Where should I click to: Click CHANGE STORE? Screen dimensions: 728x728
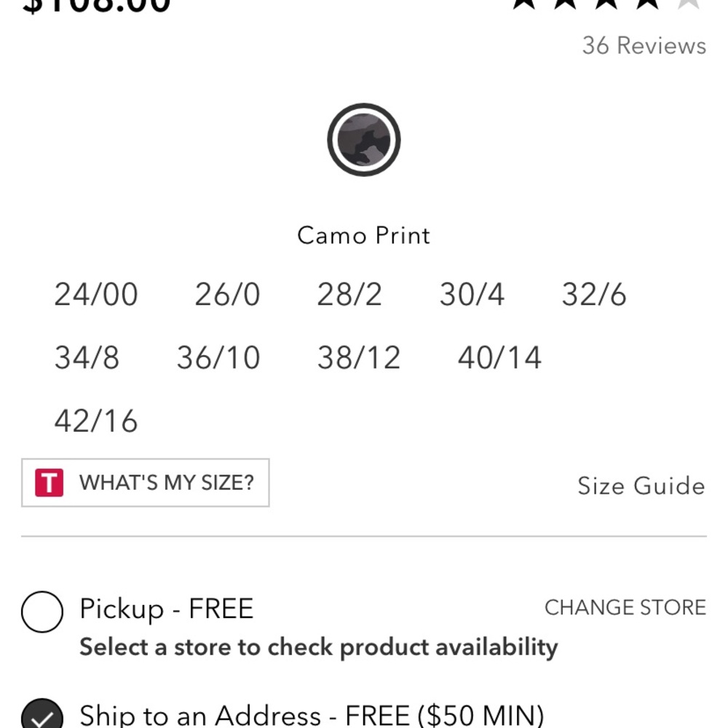point(626,608)
